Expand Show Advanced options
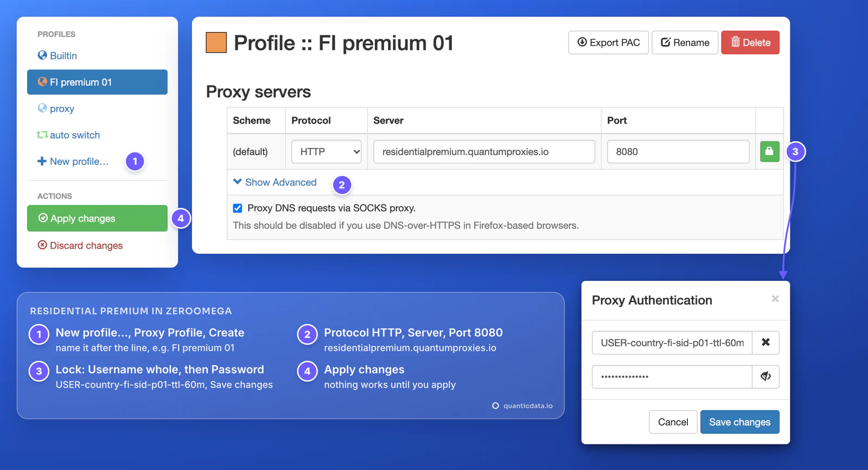The height and width of the screenshot is (470, 868). (275, 182)
